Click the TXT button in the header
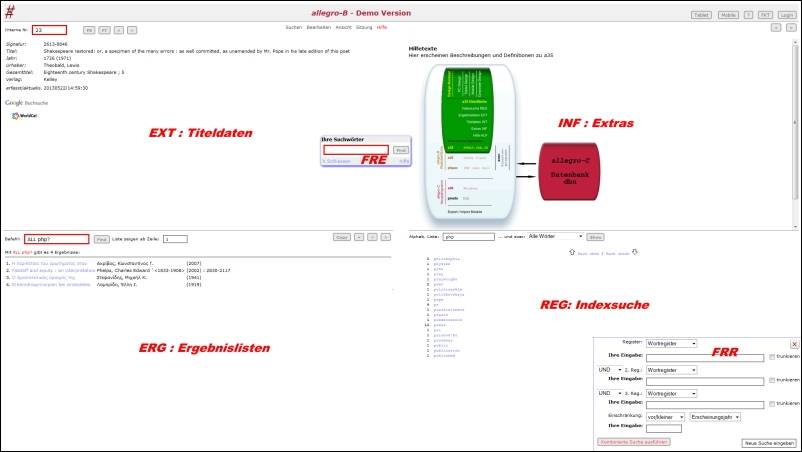 [x=765, y=15]
